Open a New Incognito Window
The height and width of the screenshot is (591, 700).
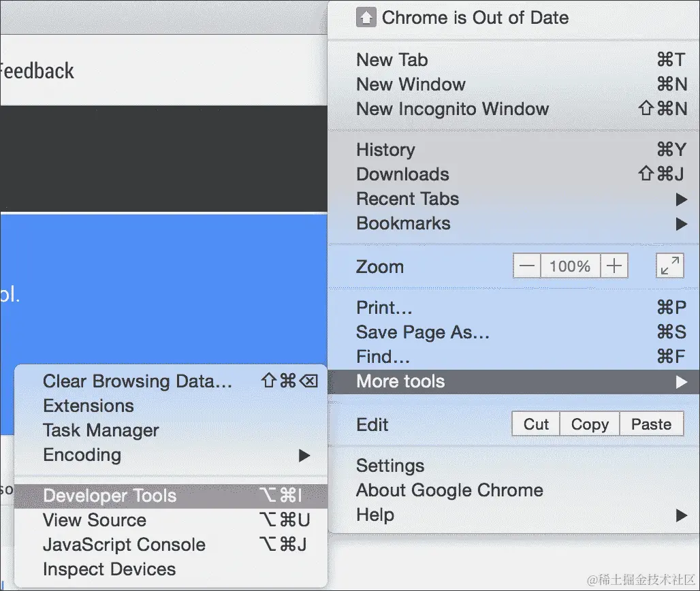452,108
